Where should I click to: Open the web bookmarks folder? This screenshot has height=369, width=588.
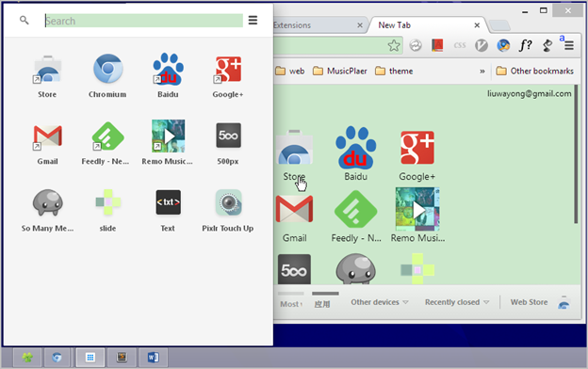tap(290, 72)
